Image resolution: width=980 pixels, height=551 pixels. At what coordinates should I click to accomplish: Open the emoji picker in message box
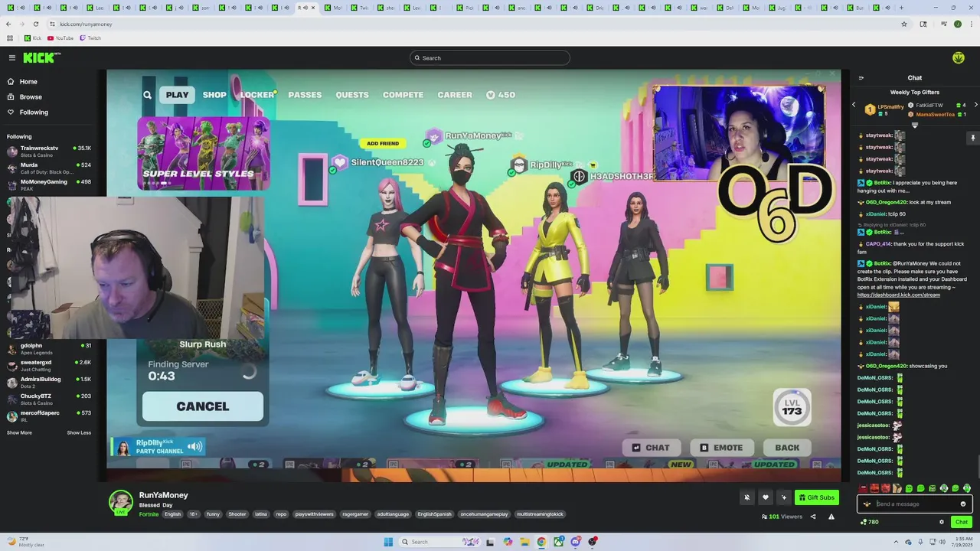coord(963,504)
